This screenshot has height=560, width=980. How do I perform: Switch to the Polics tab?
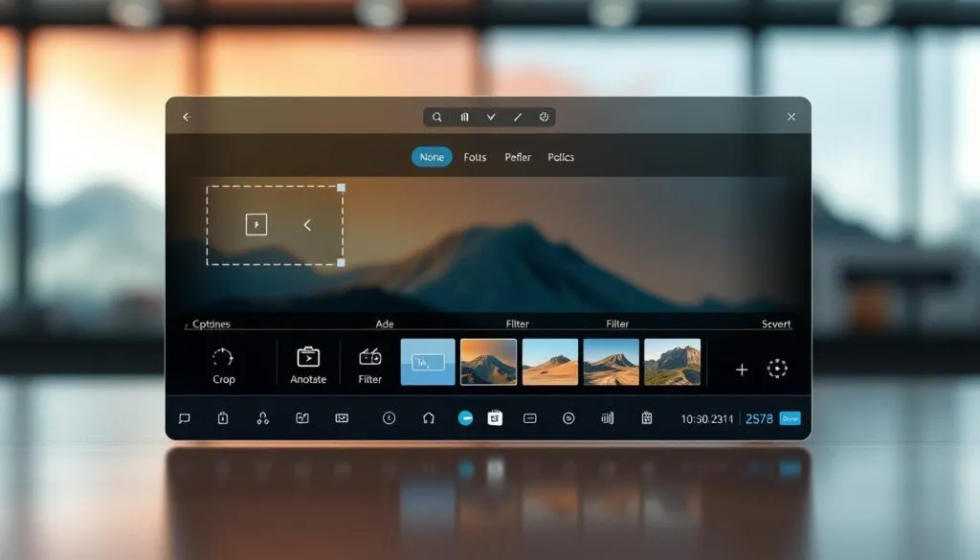(561, 157)
